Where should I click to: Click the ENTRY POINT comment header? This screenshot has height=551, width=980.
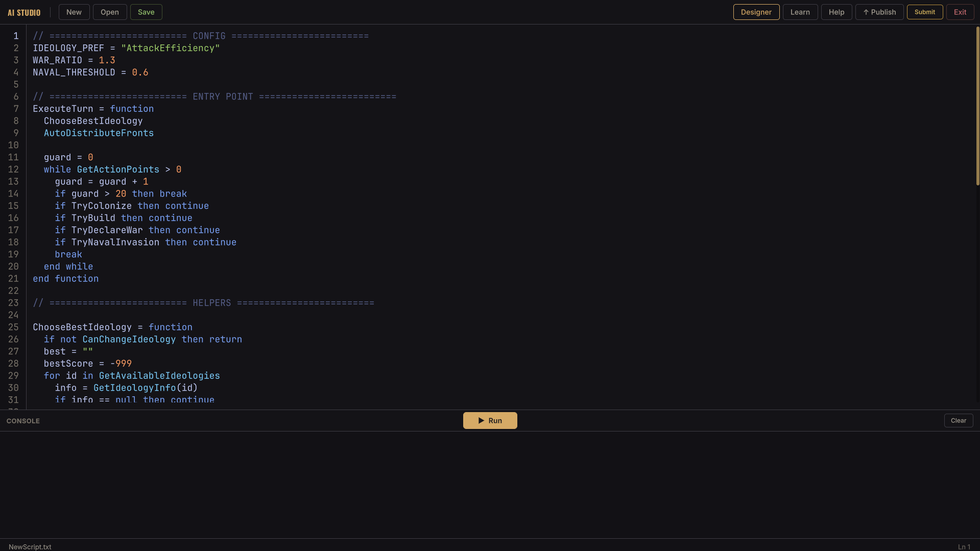pyautogui.click(x=214, y=97)
